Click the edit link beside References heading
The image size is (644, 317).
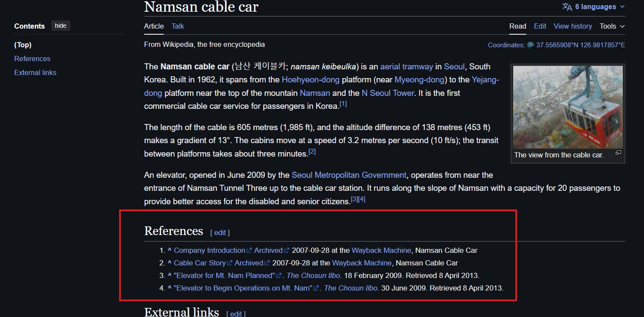[220, 233]
